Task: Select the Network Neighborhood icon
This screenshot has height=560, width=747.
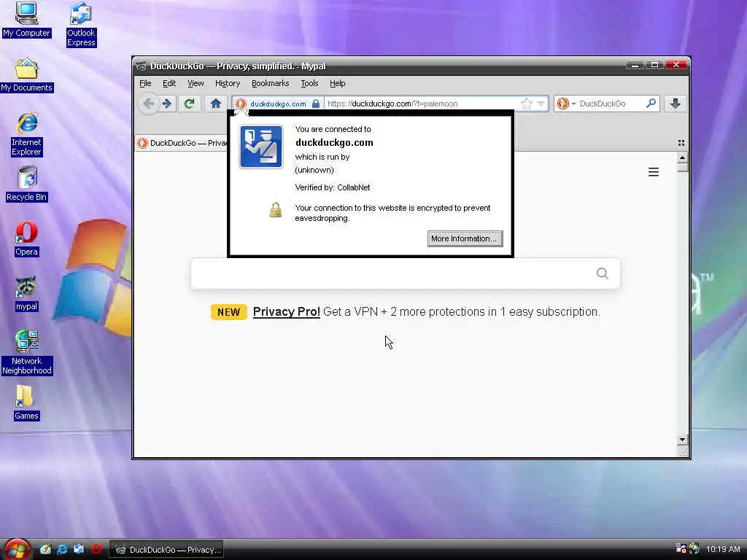Action: (27, 352)
